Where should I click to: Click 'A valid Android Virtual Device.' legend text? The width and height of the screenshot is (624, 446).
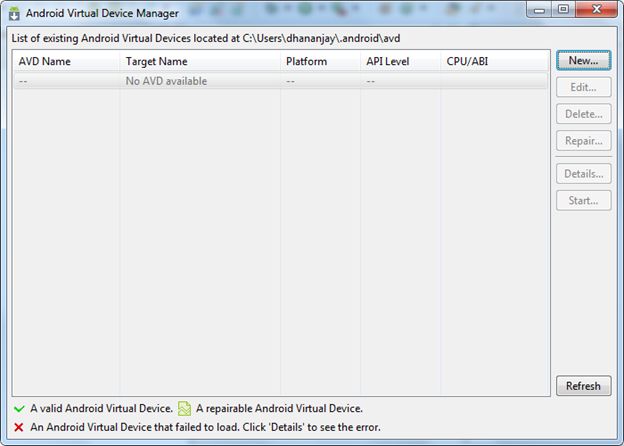coord(101,409)
